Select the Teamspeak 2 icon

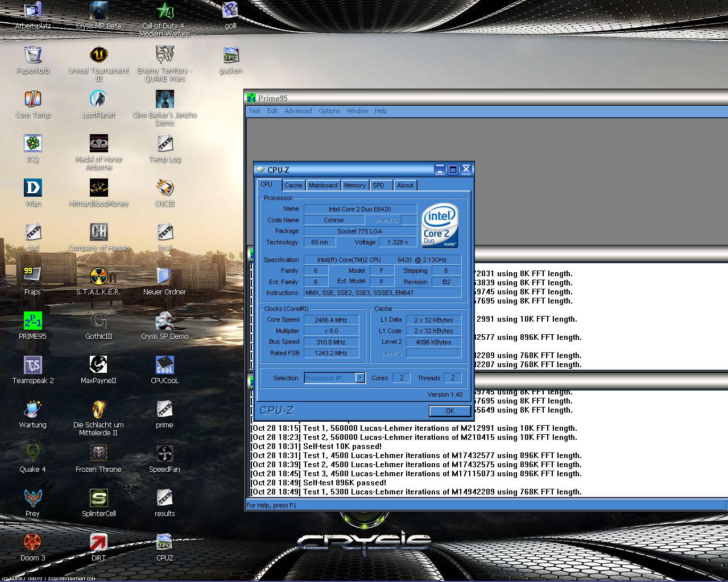(33, 365)
